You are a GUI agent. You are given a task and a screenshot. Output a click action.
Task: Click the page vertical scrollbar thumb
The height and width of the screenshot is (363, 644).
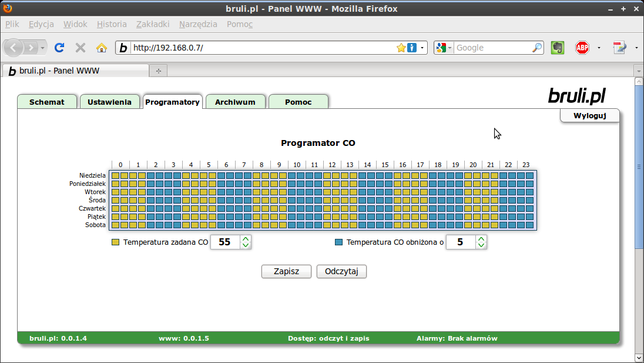639,167
